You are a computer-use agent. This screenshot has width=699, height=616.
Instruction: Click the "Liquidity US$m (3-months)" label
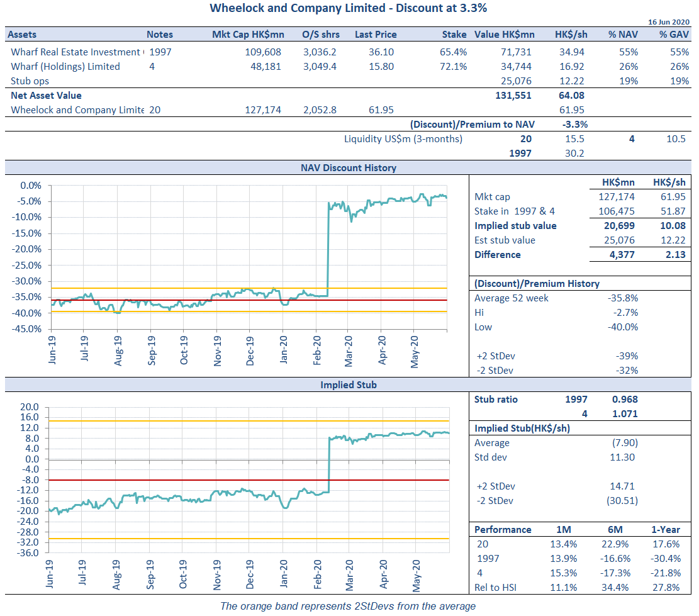[x=403, y=139]
